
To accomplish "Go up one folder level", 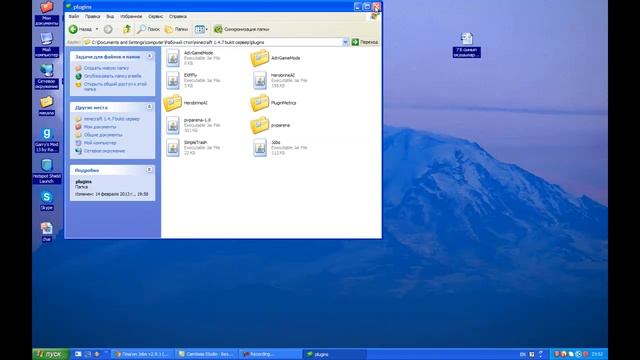I will point(127,29).
